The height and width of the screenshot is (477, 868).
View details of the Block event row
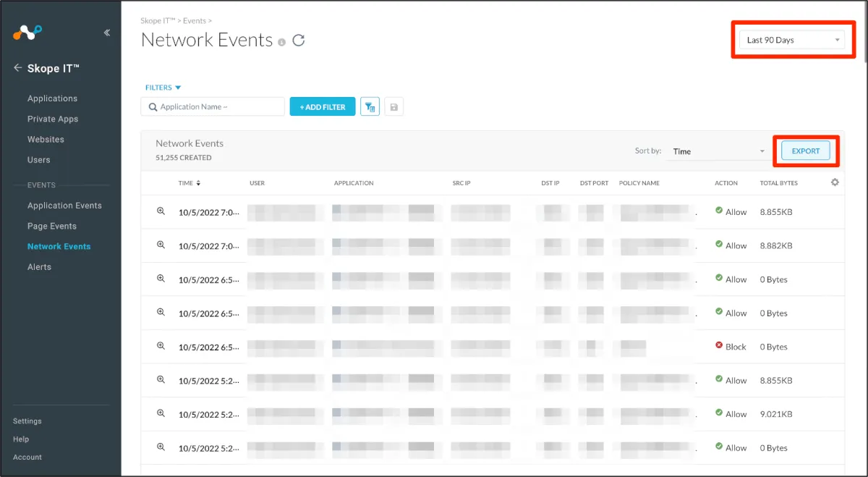coord(161,346)
